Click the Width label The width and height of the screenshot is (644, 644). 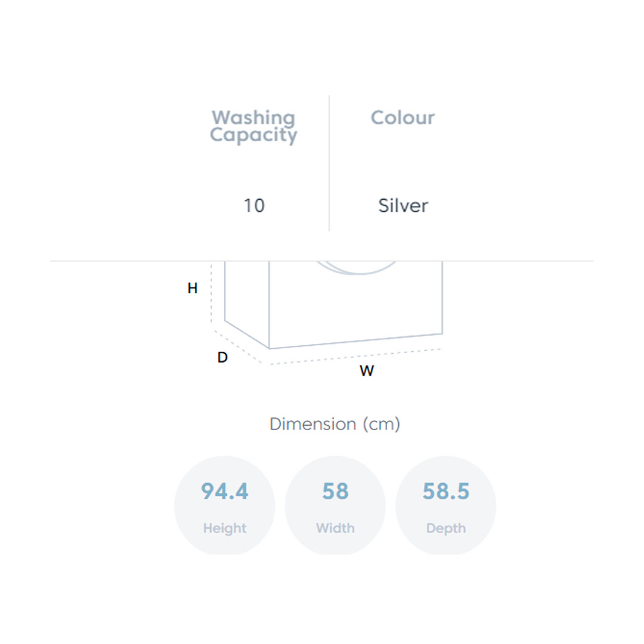click(x=335, y=528)
